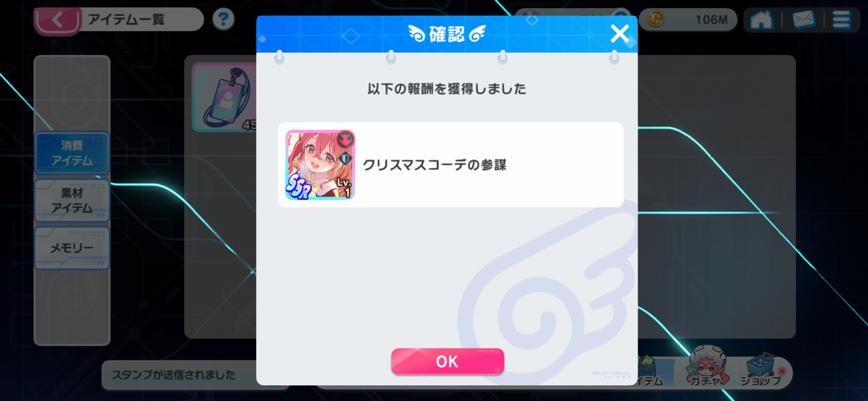Go back using the pink arrow button
Viewport: 868px width, 401px height.
(57, 20)
